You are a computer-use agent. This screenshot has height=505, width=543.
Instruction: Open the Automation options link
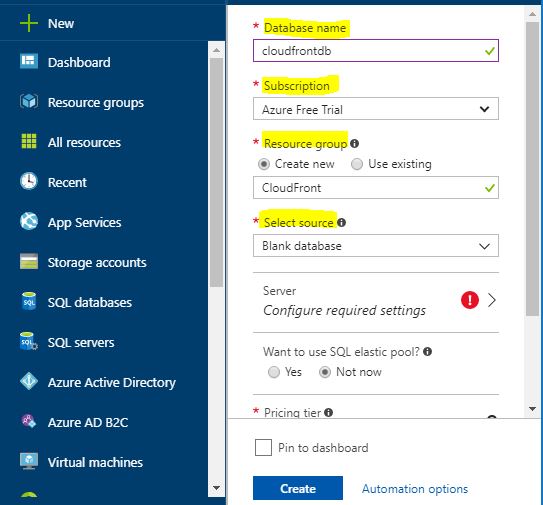click(415, 489)
